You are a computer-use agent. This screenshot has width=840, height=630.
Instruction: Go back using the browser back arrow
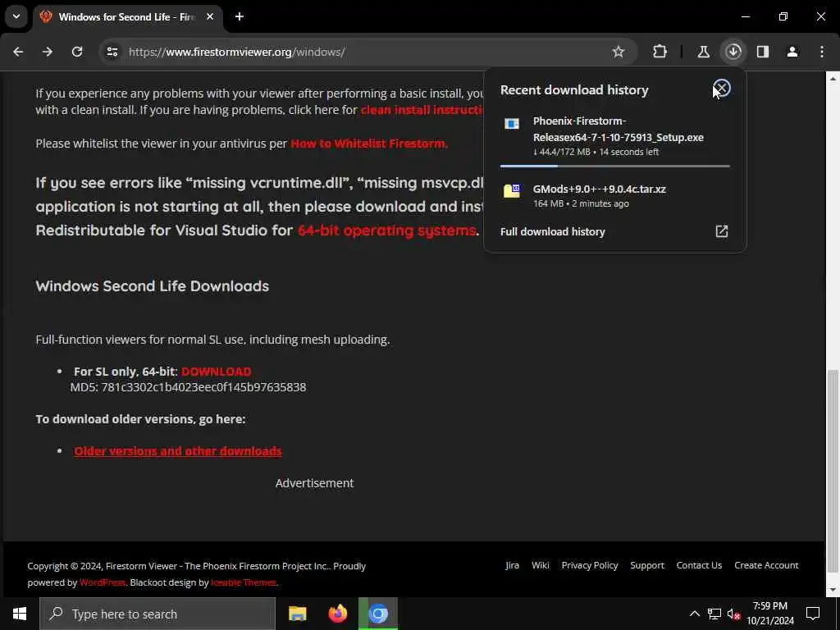point(18,52)
